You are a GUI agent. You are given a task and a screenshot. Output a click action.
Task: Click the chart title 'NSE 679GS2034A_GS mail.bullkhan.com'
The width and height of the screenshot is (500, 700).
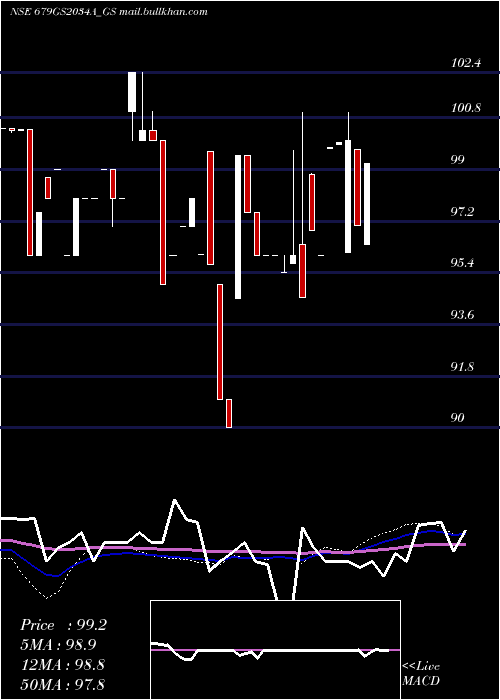109,12
